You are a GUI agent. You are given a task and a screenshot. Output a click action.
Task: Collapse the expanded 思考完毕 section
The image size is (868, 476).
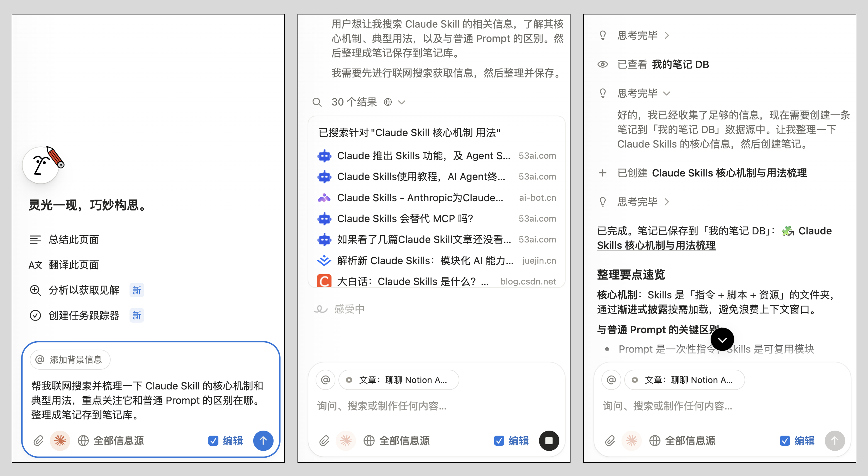pyautogui.click(x=667, y=93)
